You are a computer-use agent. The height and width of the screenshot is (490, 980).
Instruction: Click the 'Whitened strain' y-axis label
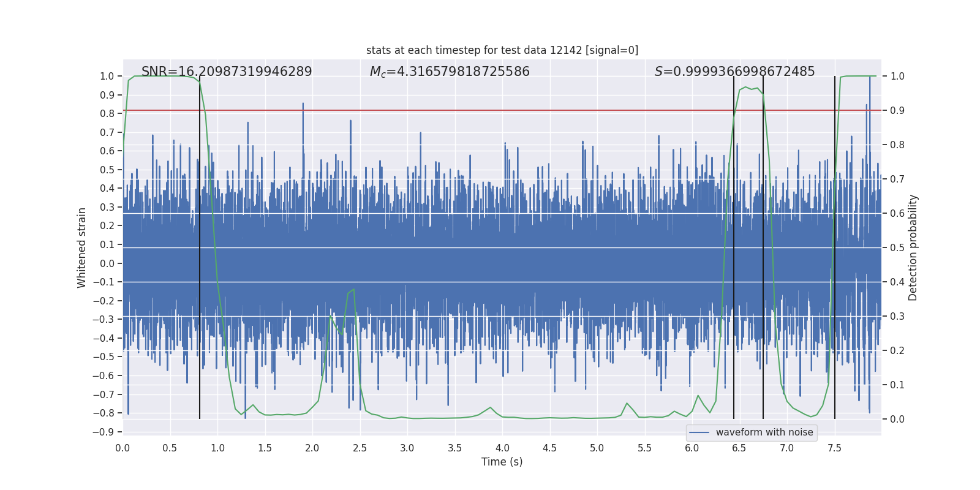coord(82,247)
